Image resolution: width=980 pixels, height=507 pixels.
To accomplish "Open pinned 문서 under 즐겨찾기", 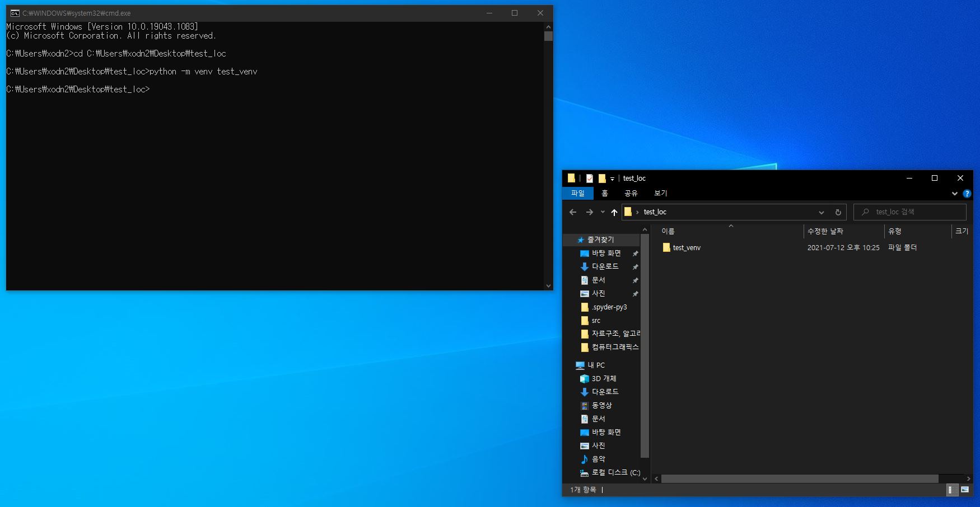I will tap(599, 280).
